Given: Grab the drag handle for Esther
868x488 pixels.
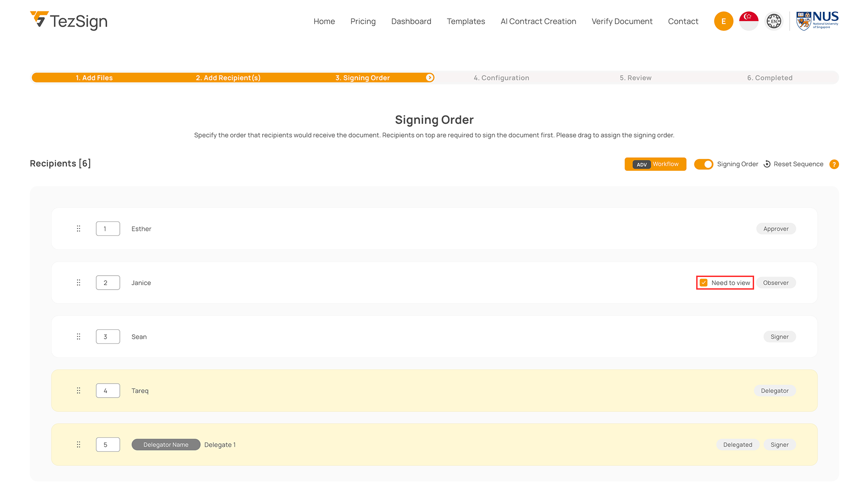Looking at the screenshot, I should [79, 229].
